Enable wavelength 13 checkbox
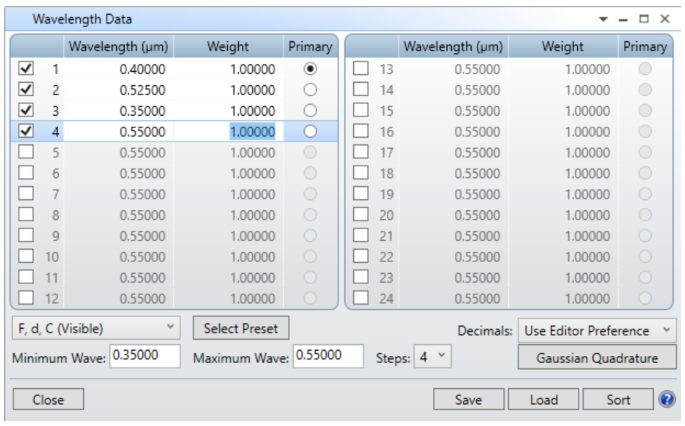685x426 pixels. coord(361,69)
